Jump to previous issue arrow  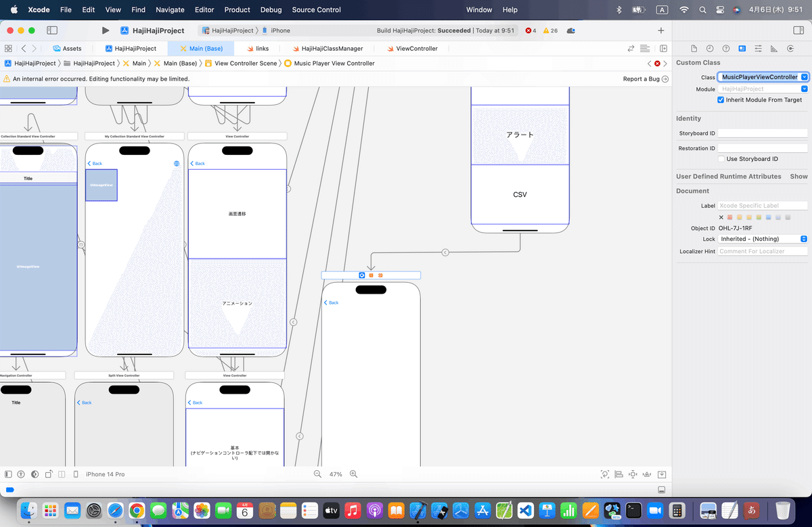coord(650,64)
